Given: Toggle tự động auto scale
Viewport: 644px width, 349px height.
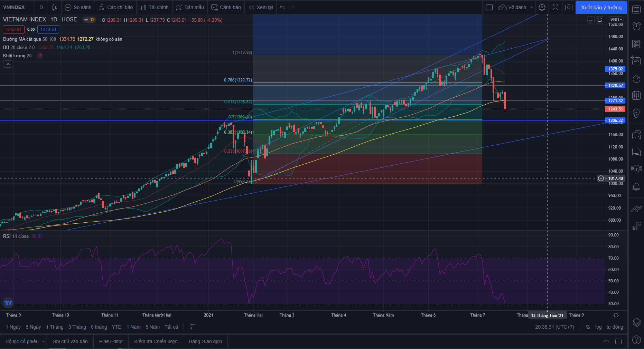Looking at the screenshot, I should (x=615, y=327).
